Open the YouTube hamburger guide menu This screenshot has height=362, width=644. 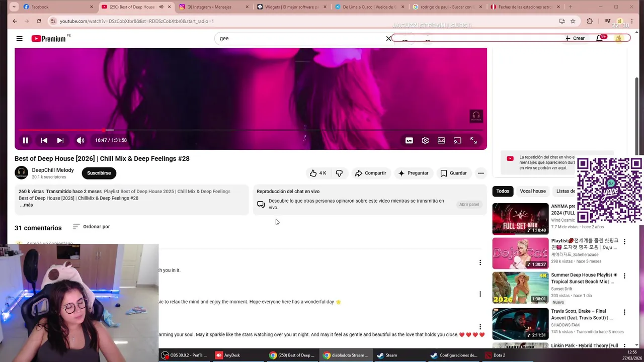click(19, 39)
